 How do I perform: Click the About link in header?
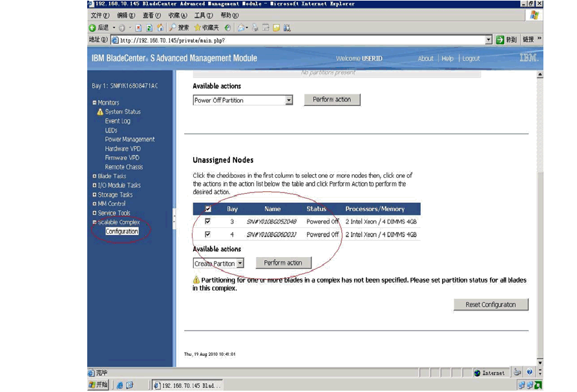425,59
